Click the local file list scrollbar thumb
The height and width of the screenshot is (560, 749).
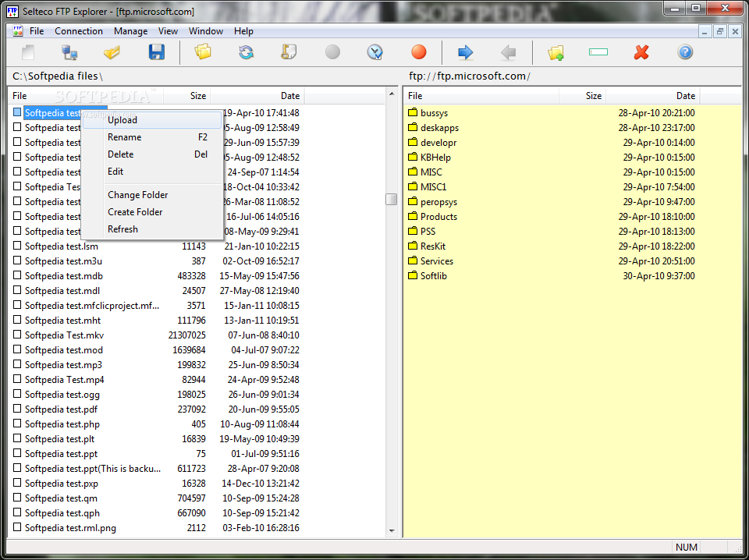coord(391,199)
